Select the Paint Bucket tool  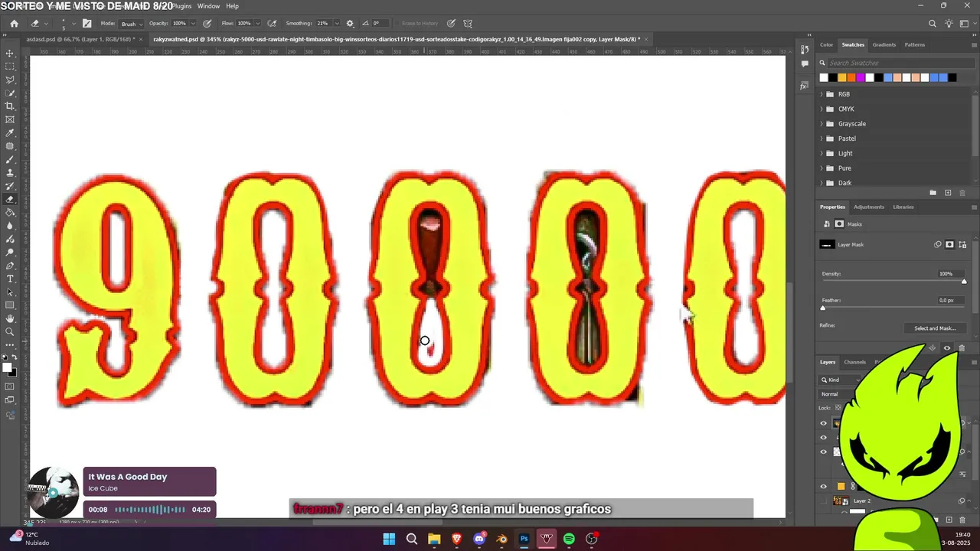(x=10, y=213)
